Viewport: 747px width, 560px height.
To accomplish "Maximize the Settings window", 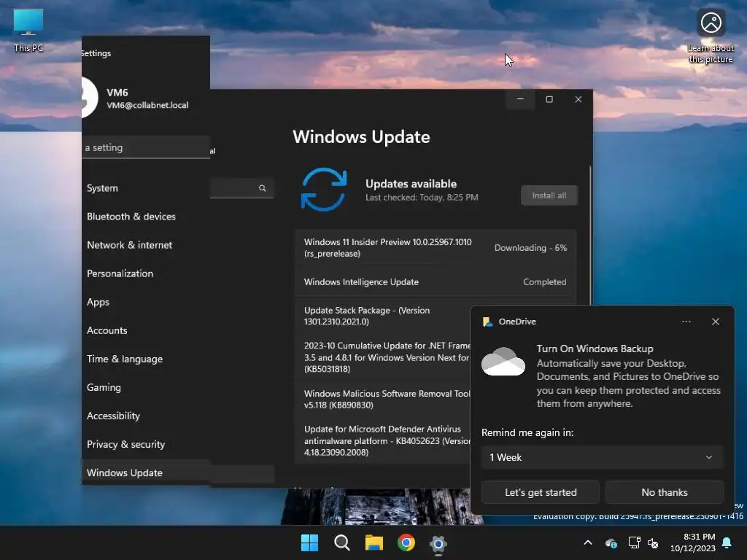I will (549, 99).
